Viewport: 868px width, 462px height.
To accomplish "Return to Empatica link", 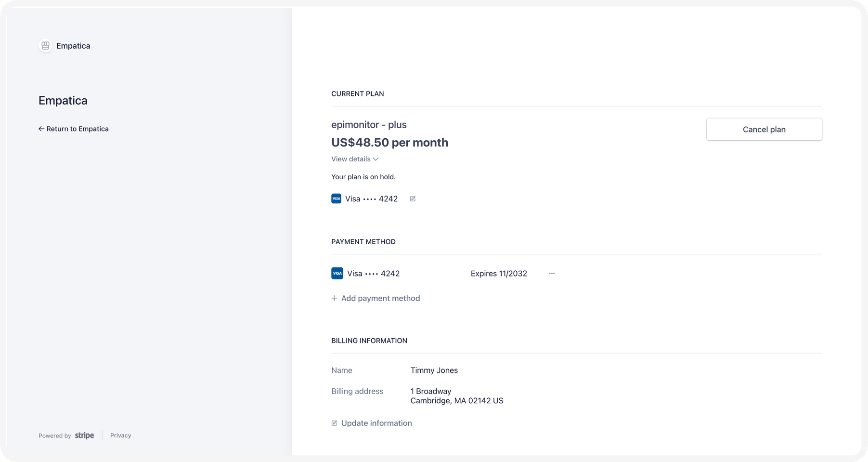I will (74, 129).
